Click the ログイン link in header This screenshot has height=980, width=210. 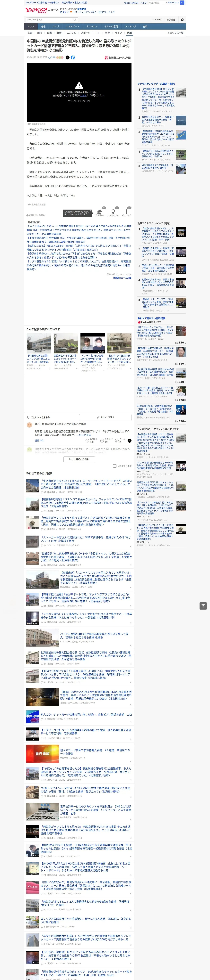click(64, 12)
